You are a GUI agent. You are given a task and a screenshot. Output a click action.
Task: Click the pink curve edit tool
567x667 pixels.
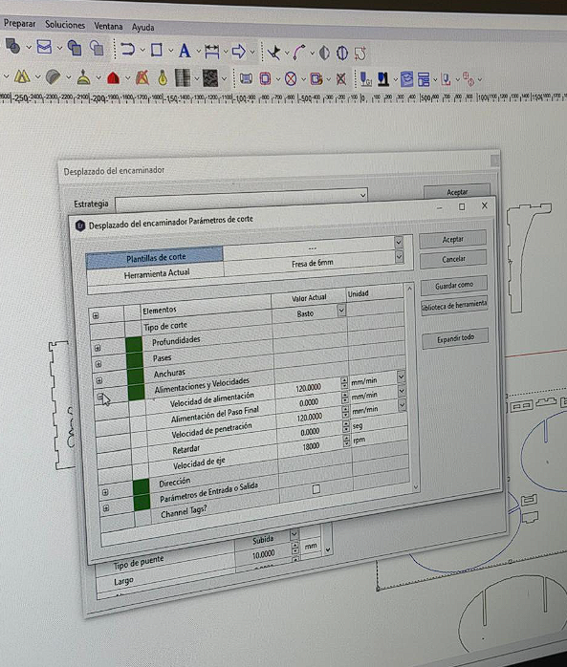coord(299,53)
